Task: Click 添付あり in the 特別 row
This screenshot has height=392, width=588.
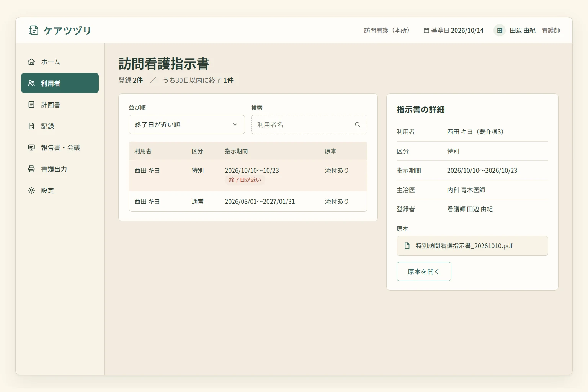Action: tap(337, 170)
